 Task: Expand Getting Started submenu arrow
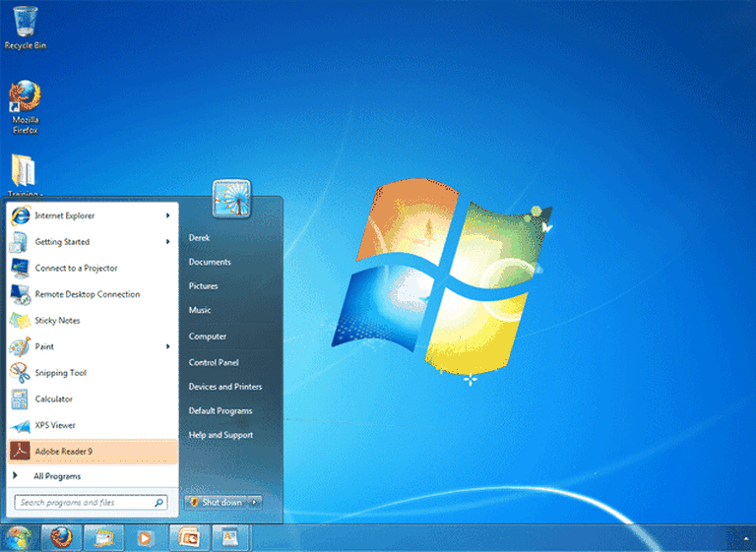(x=167, y=241)
